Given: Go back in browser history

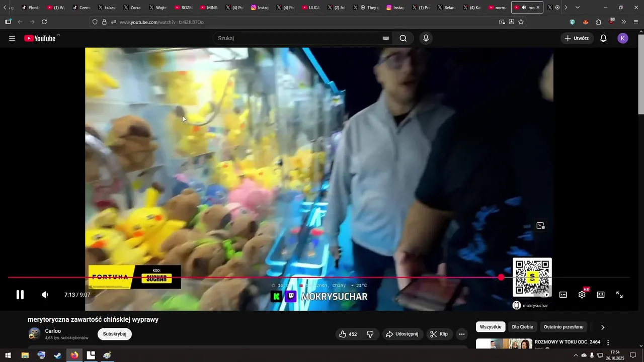Looking at the screenshot, I should (x=20, y=22).
